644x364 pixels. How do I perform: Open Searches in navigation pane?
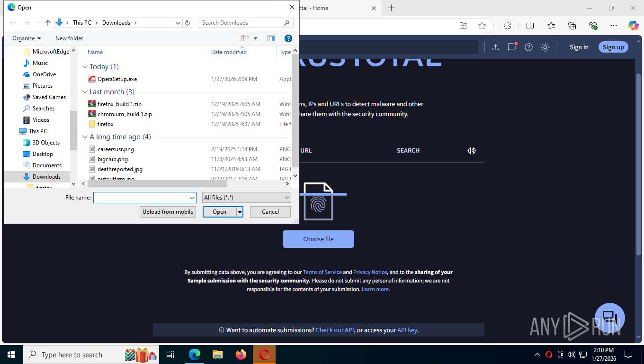coord(44,109)
